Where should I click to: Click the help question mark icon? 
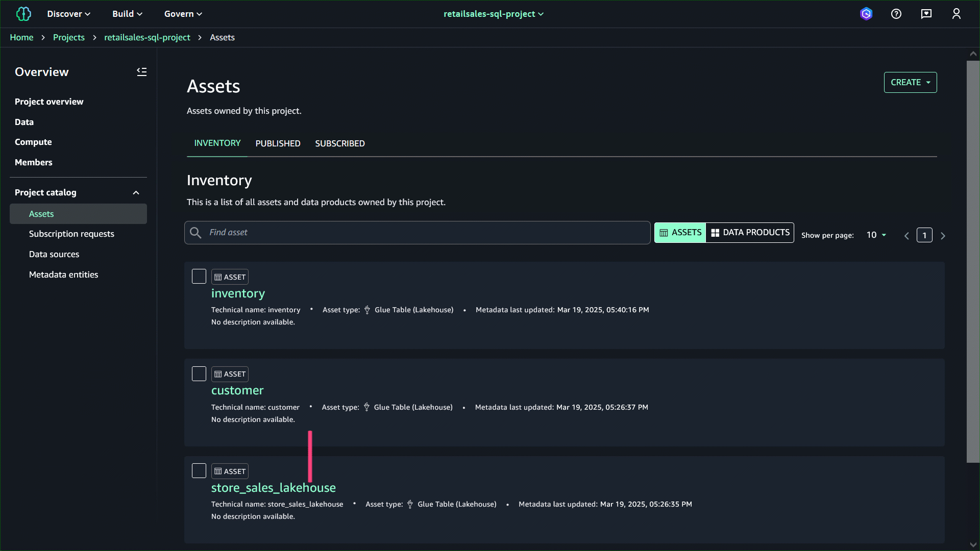click(x=896, y=14)
